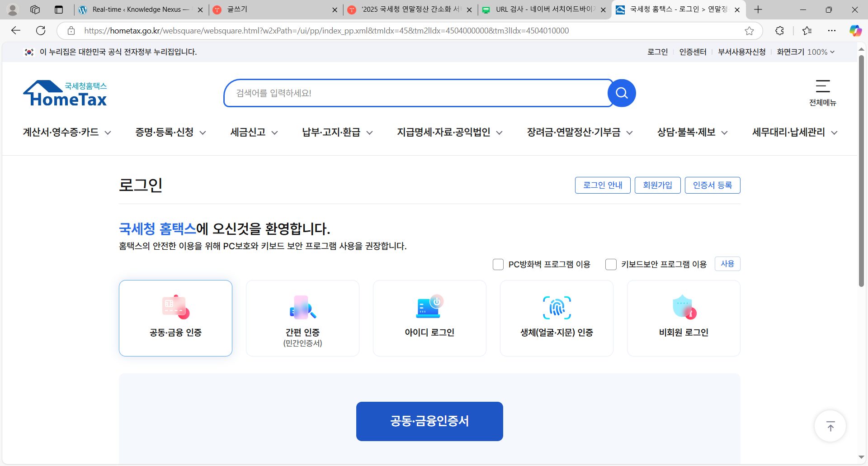Screen dimensions: 868x466
Task: Select the 아이디 로그인 monitor icon
Action: pos(429,306)
